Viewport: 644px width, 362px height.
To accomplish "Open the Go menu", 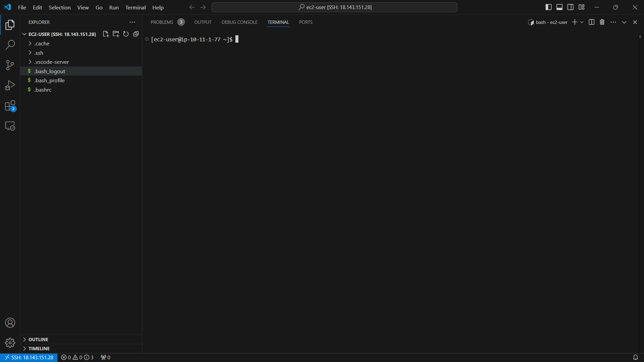I will [x=99, y=7].
